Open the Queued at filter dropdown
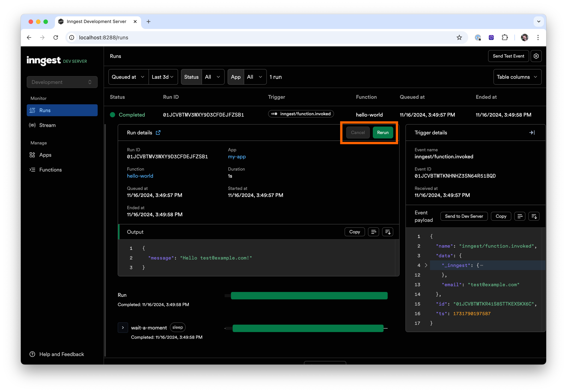The image size is (567, 392). coord(128,77)
